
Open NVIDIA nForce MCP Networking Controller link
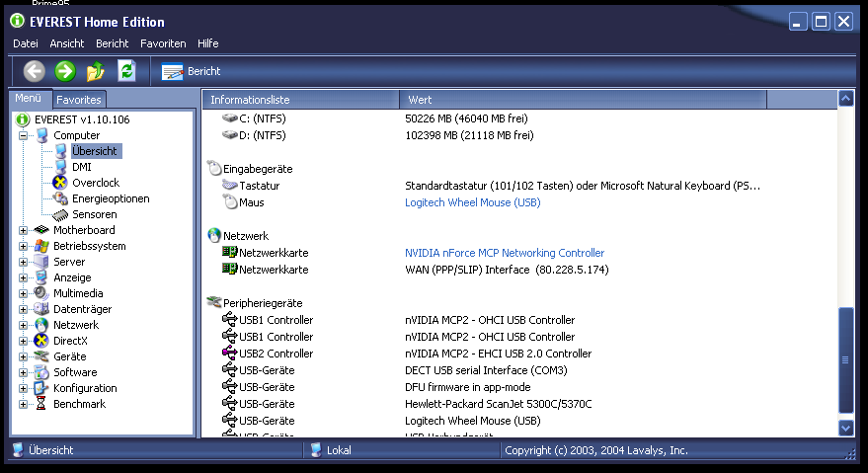505,253
